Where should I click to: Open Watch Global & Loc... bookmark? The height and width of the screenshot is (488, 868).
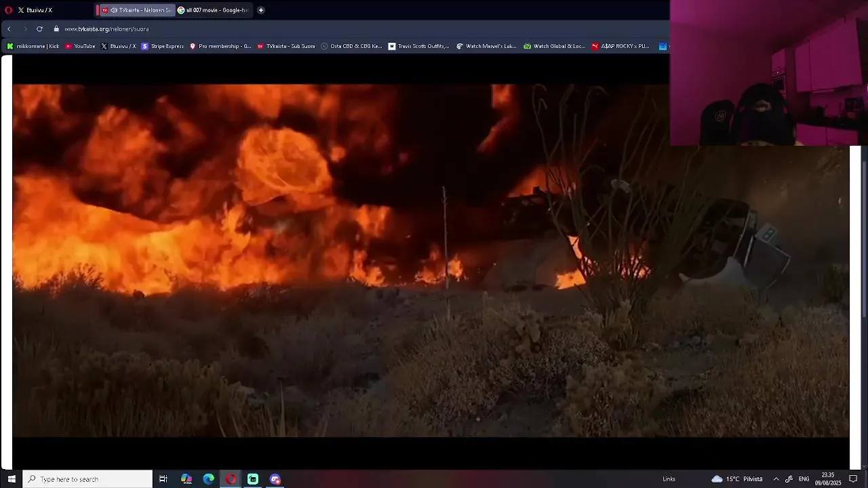point(554,46)
